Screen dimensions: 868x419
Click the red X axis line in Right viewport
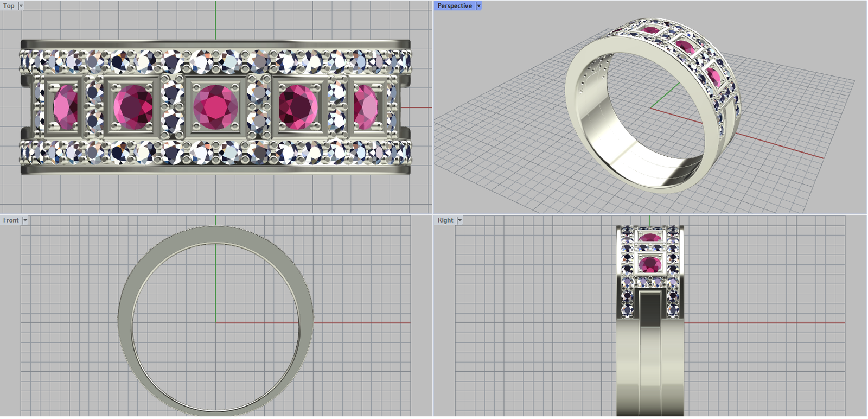759,323
